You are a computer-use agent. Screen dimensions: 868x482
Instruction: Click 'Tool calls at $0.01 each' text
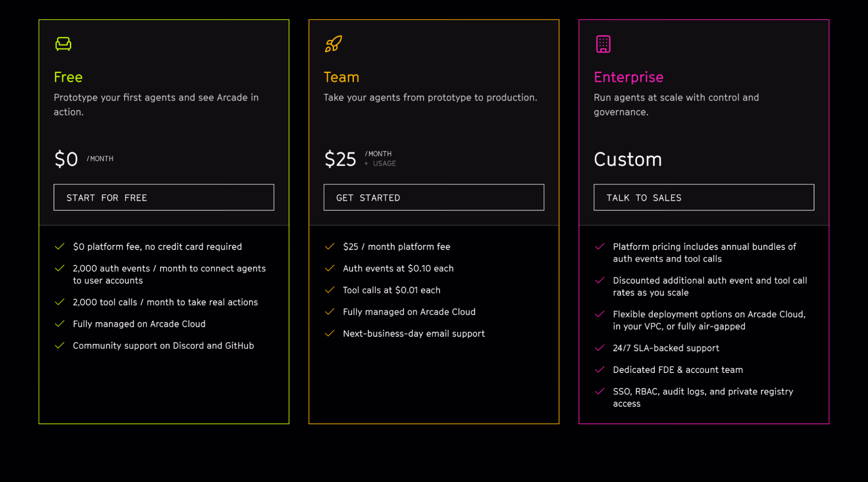click(x=392, y=290)
